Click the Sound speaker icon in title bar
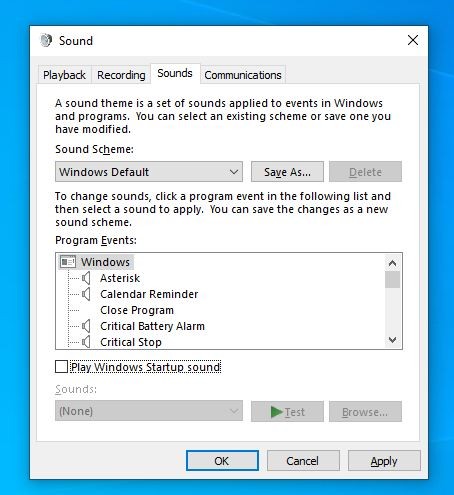Screen dimensions: 454x495 tap(46, 41)
